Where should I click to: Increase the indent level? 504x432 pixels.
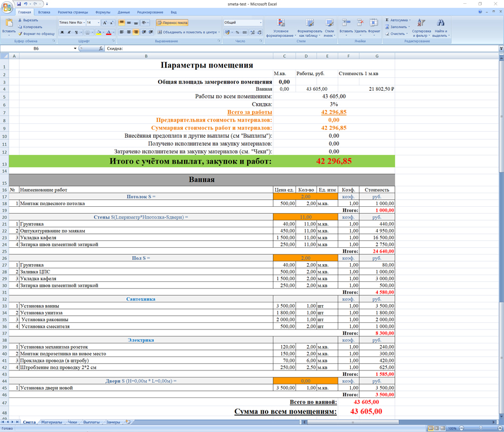(x=151, y=32)
